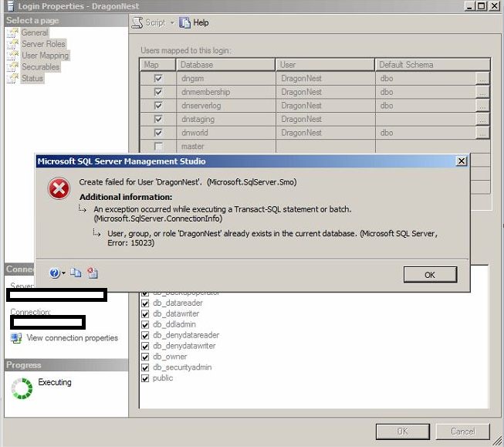This screenshot has height=447, width=504.
Task: Click the schema browse button for dnmembership
Action: [x=482, y=92]
